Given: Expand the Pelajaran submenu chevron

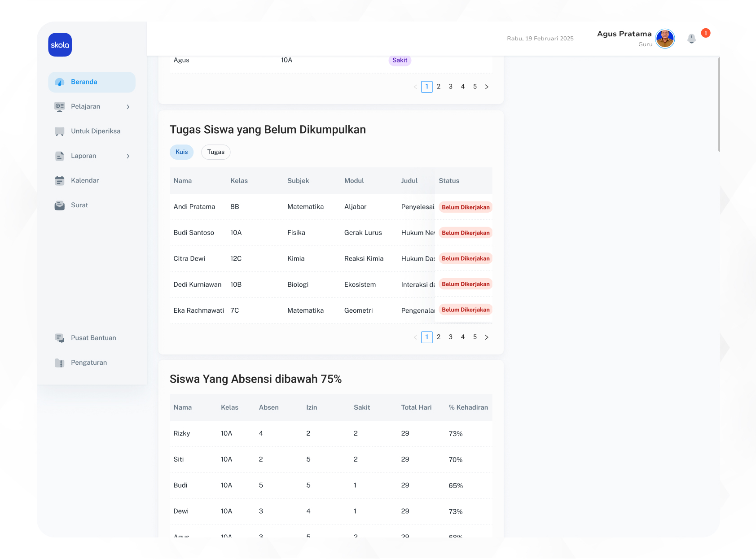Looking at the screenshot, I should [128, 107].
